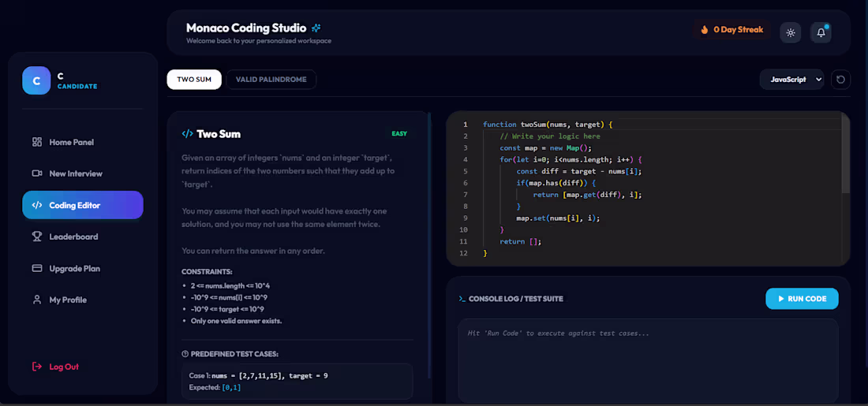Click line 'return [map.get(diff), i];'
Image resolution: width=868 pixels, height=406 pixels.
587,195
